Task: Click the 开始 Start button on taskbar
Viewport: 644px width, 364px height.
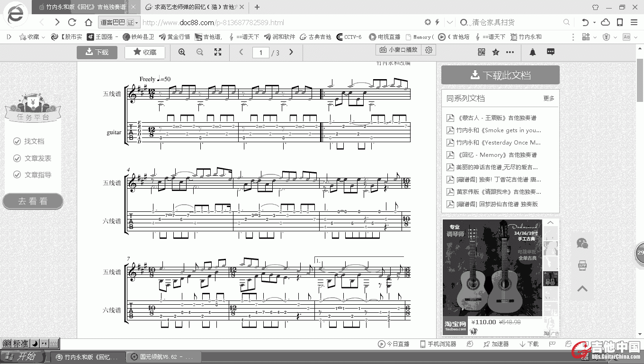Action: click(24, 356)
